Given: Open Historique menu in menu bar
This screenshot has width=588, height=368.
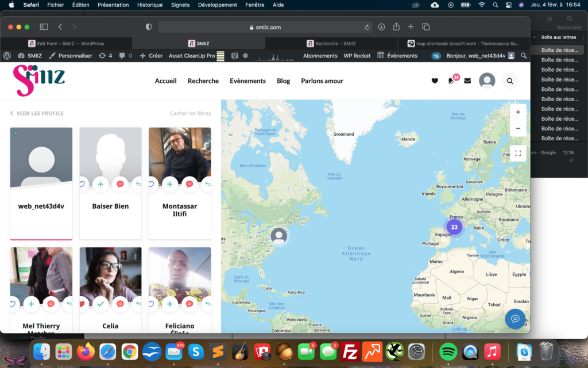Looking at the screenshot, I should (x=150, y=5).
